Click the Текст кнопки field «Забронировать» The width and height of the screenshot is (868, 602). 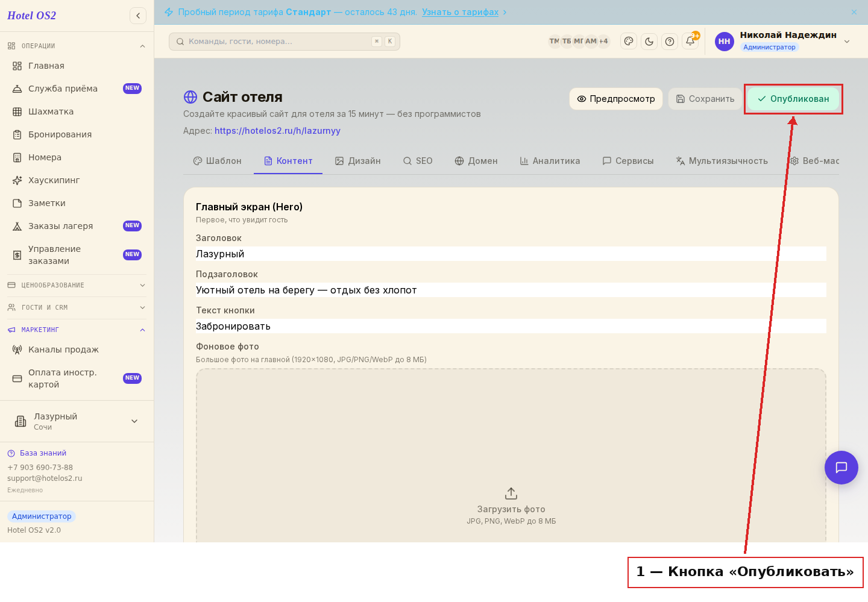(511, 326)
